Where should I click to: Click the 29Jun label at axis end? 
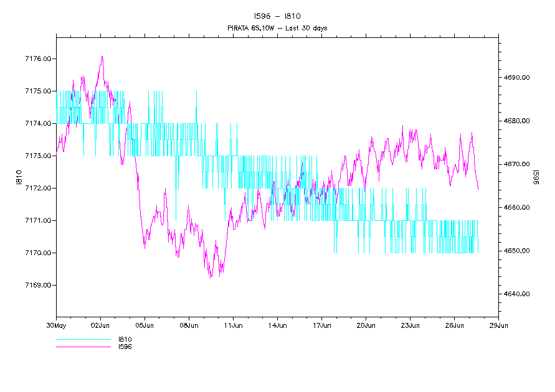click(498, 325)
